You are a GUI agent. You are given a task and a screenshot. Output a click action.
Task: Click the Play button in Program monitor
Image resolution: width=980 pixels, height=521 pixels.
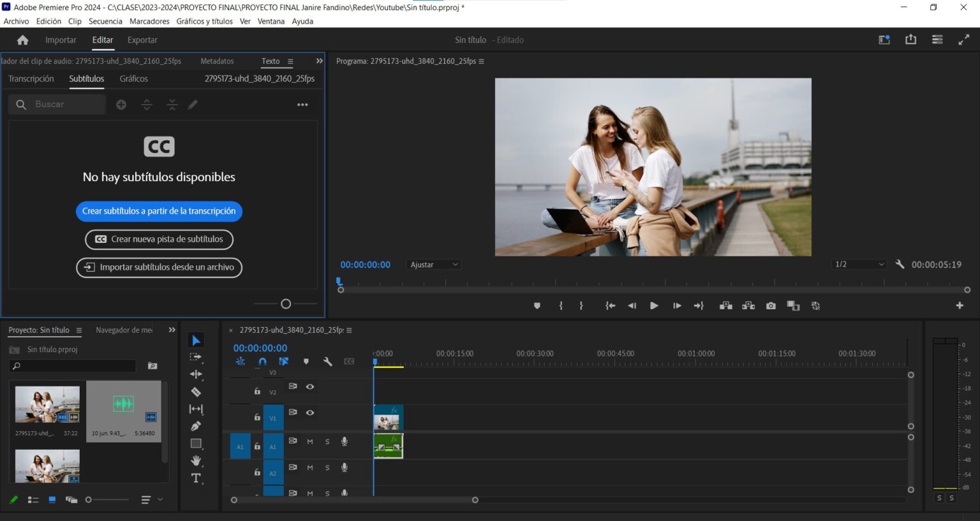[654, 306]
